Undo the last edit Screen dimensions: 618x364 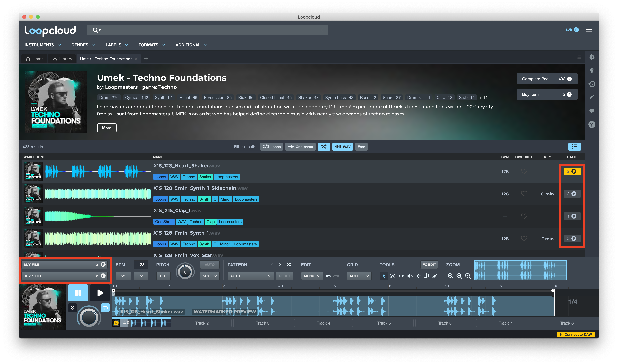coord(328,276)
